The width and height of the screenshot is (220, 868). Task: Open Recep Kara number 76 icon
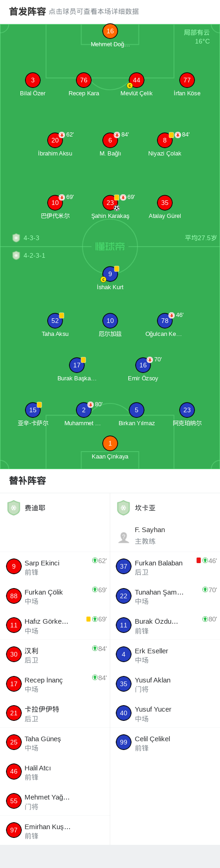tap(83, 80)
